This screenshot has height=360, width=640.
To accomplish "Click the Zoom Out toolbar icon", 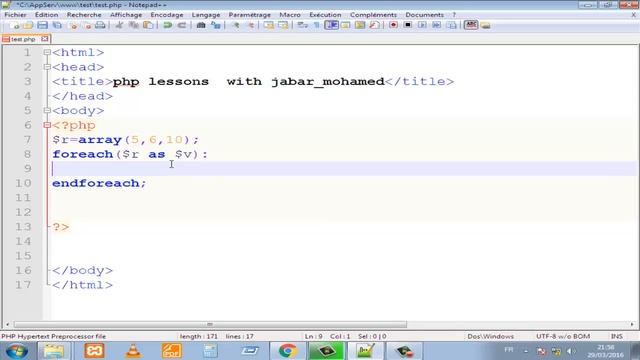I will point(250,25).
